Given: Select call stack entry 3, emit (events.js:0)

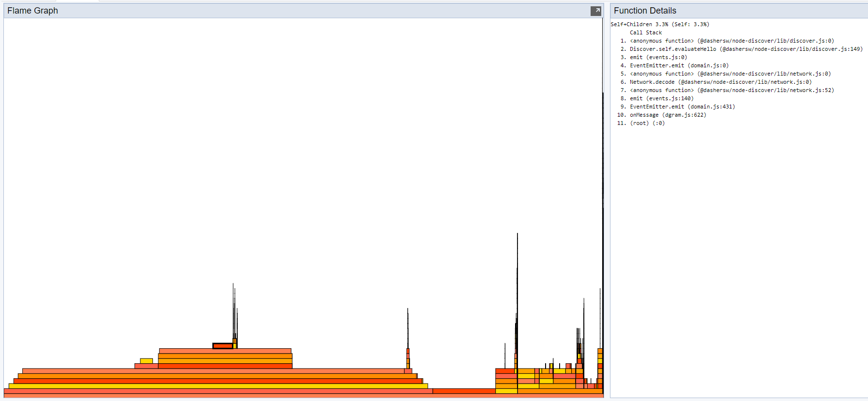Looking at the screenshot, I should pyautogui.click(x=658, y=57).
